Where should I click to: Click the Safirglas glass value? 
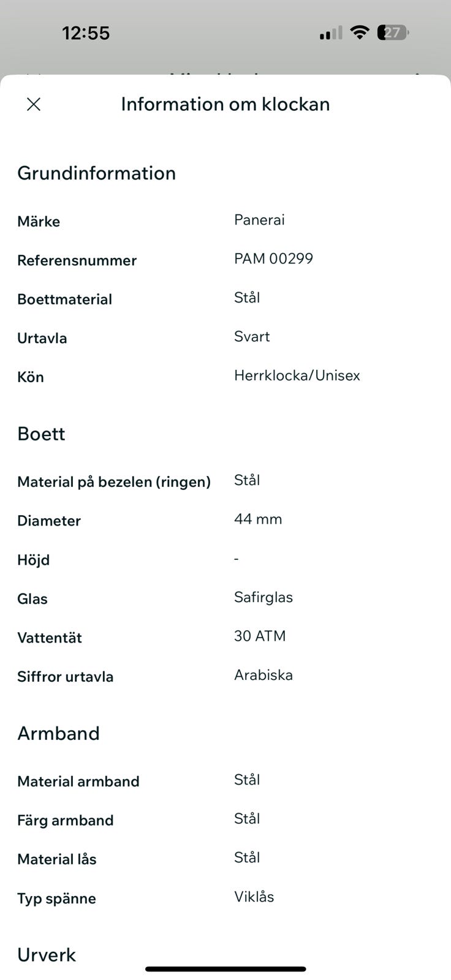[263, 597]
